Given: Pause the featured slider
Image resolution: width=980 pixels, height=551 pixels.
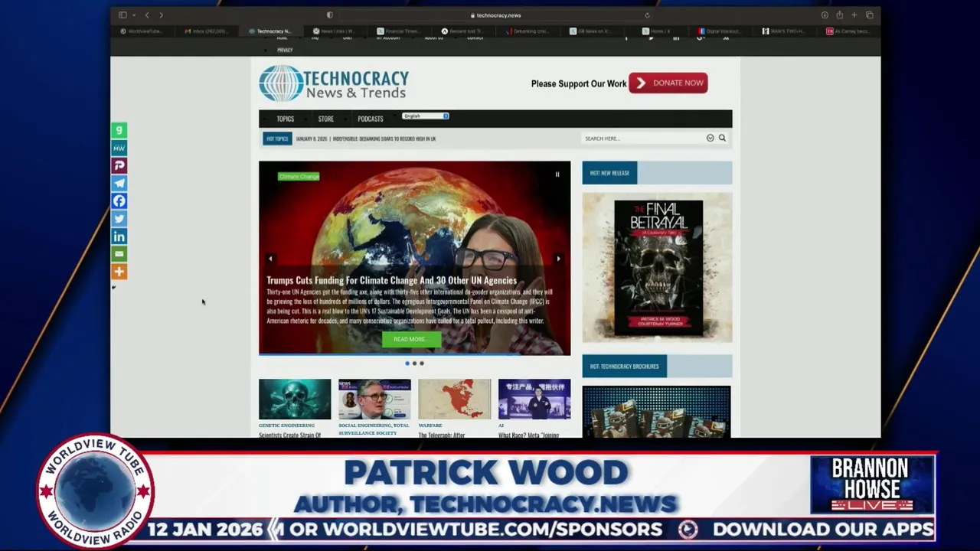Looking at the screenshot, I should [557, 174].
